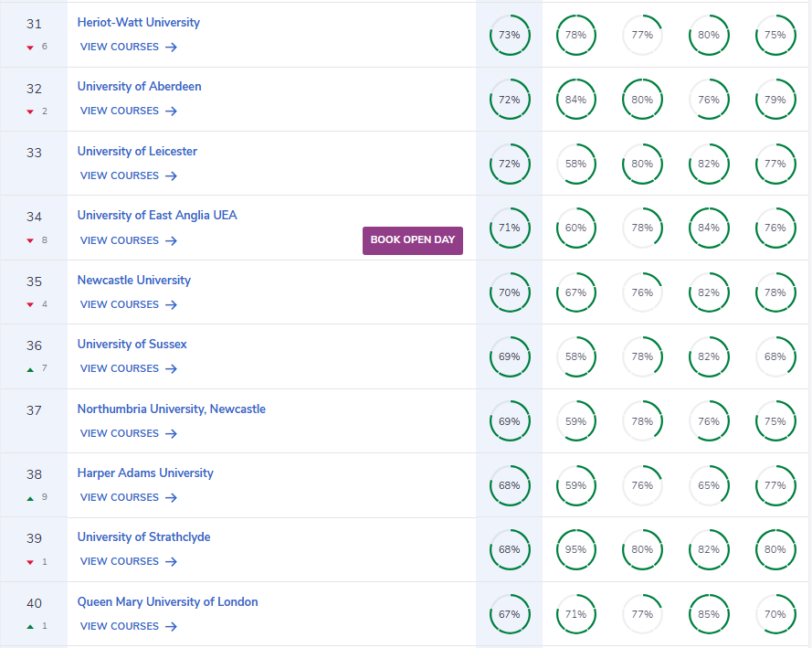Click Northumbria's 75% score circle
Image resolution: width=812 pixels, height=648 pixels.
click(x=775, y=421)
